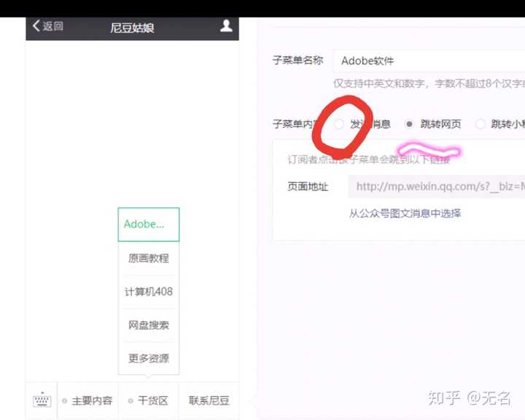The height and width of the screenshot is (420, 525).
Task: Select the 跳转小程序 radio button
Action: point(480,124)
